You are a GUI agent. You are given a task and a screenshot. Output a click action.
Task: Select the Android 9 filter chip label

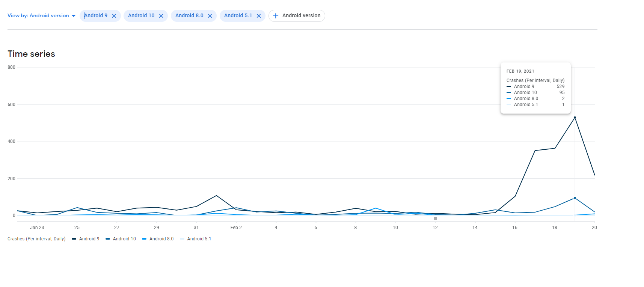pos(96,16)
